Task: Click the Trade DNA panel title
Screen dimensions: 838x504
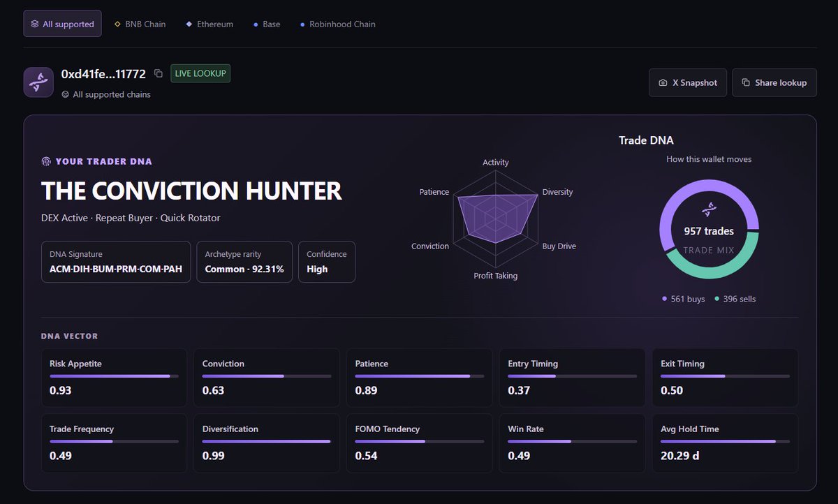Action: pyautogui.click(x=646, y=140)
